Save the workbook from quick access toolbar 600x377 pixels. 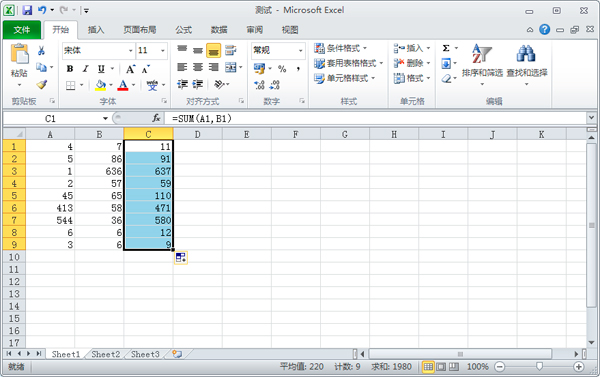tap(27, 10)
